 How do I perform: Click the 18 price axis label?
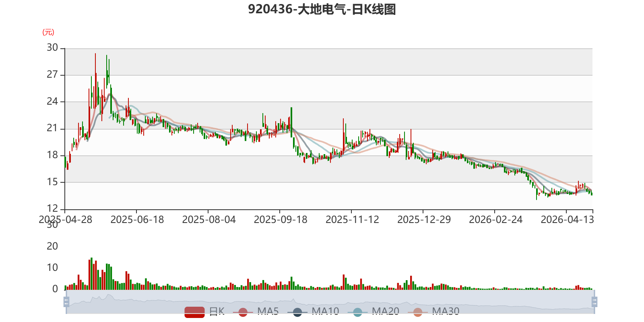[x=52, y=155]
